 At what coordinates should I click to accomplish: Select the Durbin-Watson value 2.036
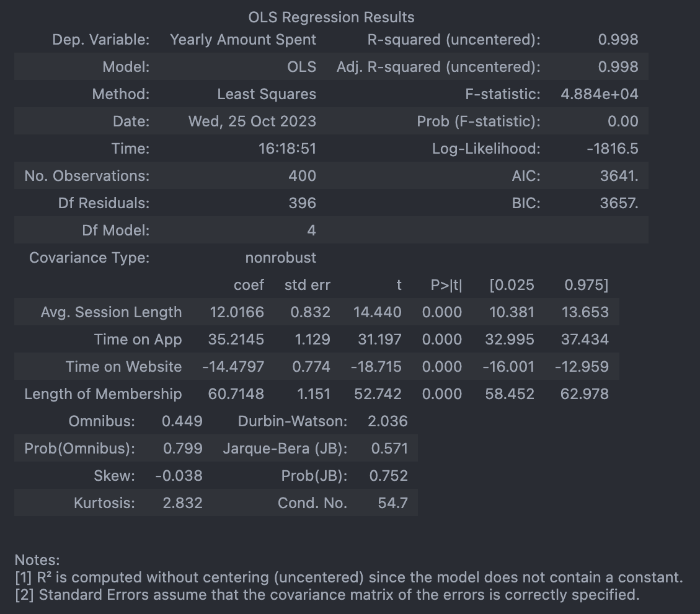click(x=388, y=421)
